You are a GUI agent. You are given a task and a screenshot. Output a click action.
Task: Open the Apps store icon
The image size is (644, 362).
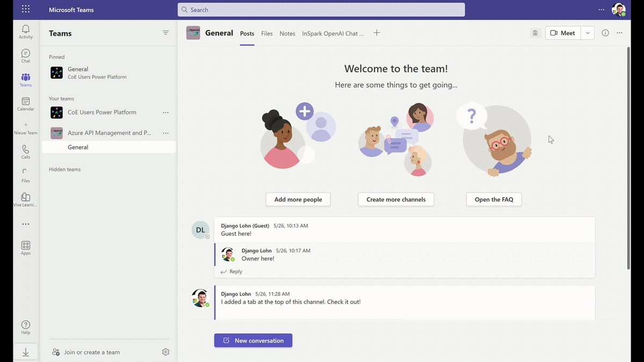coord(26,248)
